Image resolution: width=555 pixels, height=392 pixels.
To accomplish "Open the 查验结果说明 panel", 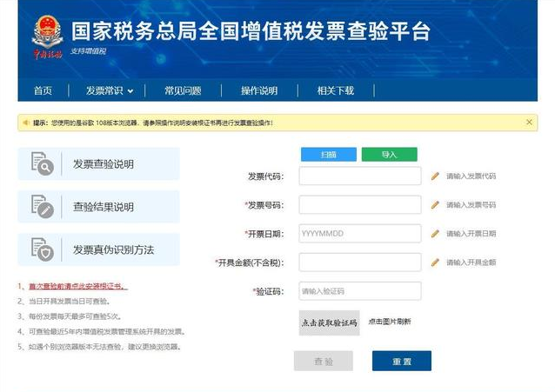I will tap(99, 207).
